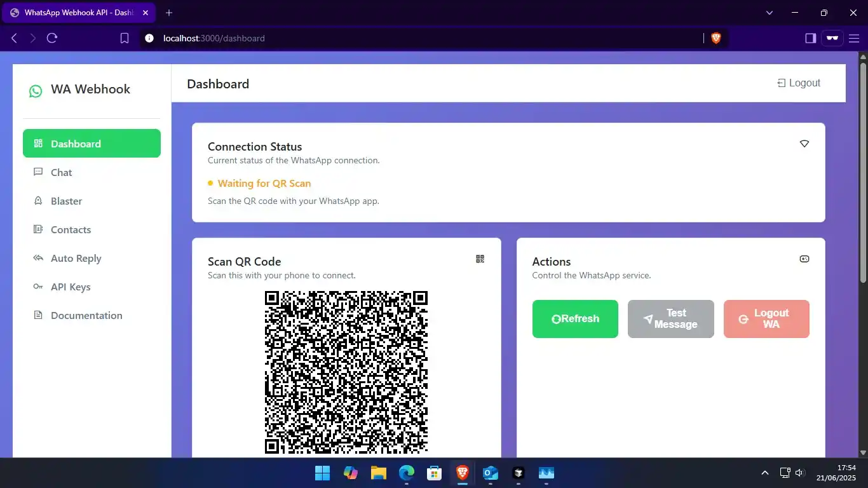Bookmark this page

[125, 38]
